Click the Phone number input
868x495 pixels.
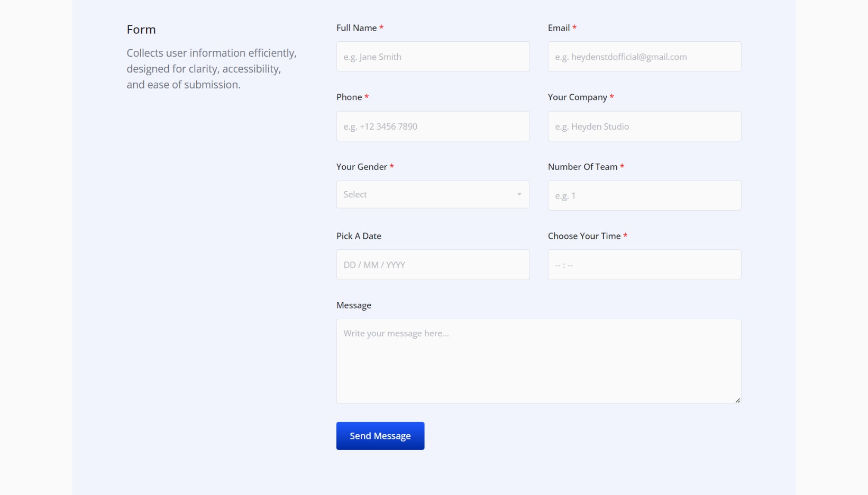[x=433, y=127]
